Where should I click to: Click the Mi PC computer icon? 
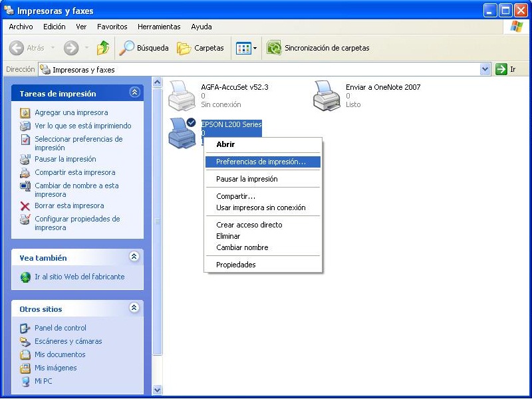click(x=25, y=381)
